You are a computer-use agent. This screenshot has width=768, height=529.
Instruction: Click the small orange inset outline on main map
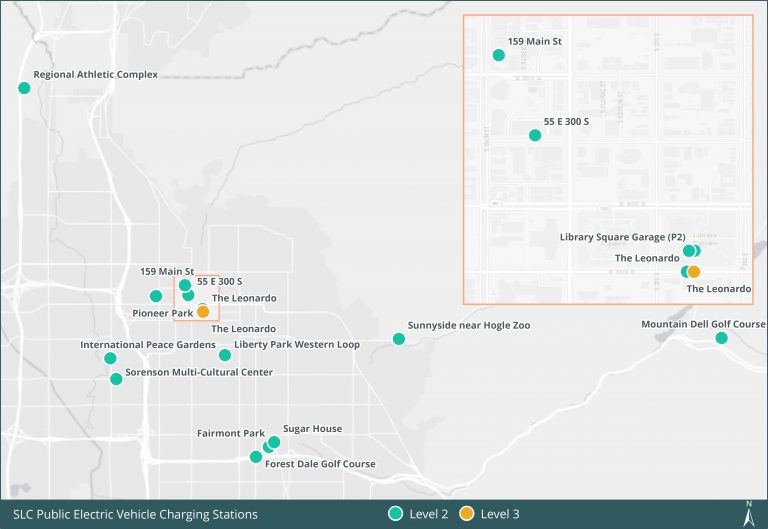(196, 298)
